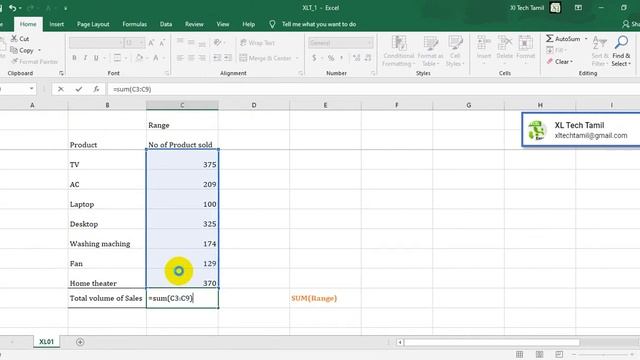640x360 pixels.
Task: Toggle Italic formatting
Action: point(85,58)
